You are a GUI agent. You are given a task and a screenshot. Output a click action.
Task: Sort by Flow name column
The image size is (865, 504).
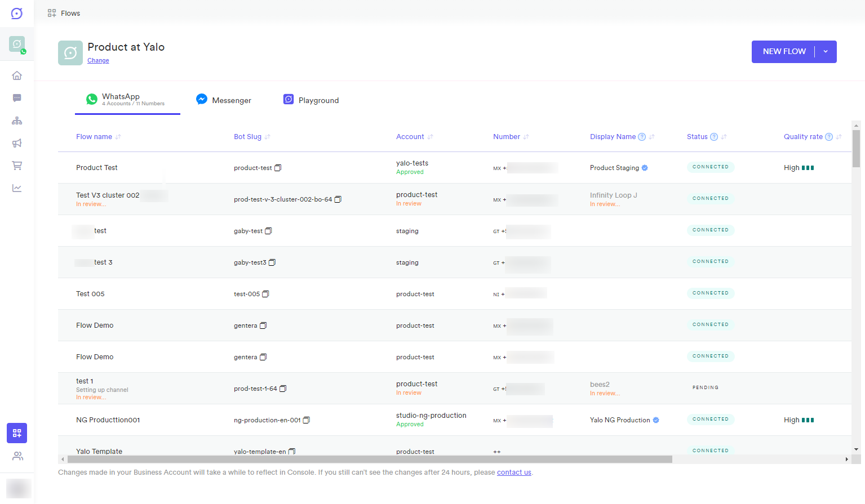(118, 137)
